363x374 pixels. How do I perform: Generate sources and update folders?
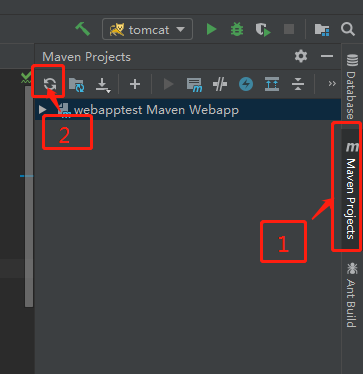(x=76, y=84)
